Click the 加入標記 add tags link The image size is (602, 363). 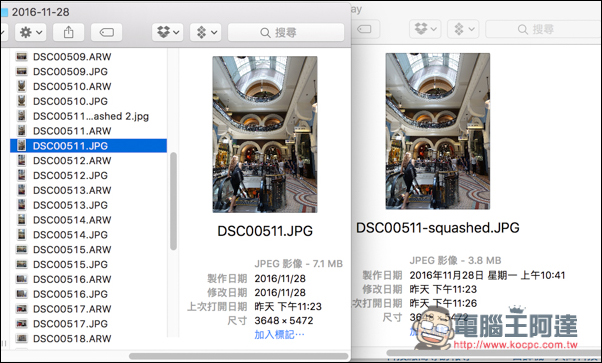pos(279,335)
